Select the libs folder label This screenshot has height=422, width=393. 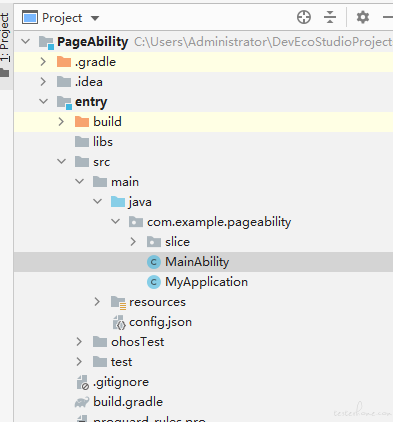click(x=103, y=142)
